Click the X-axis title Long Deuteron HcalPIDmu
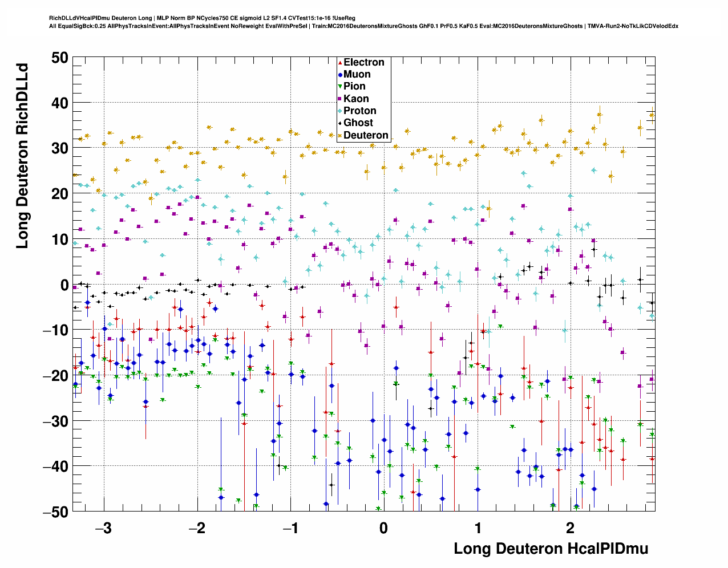 point(551,549)
